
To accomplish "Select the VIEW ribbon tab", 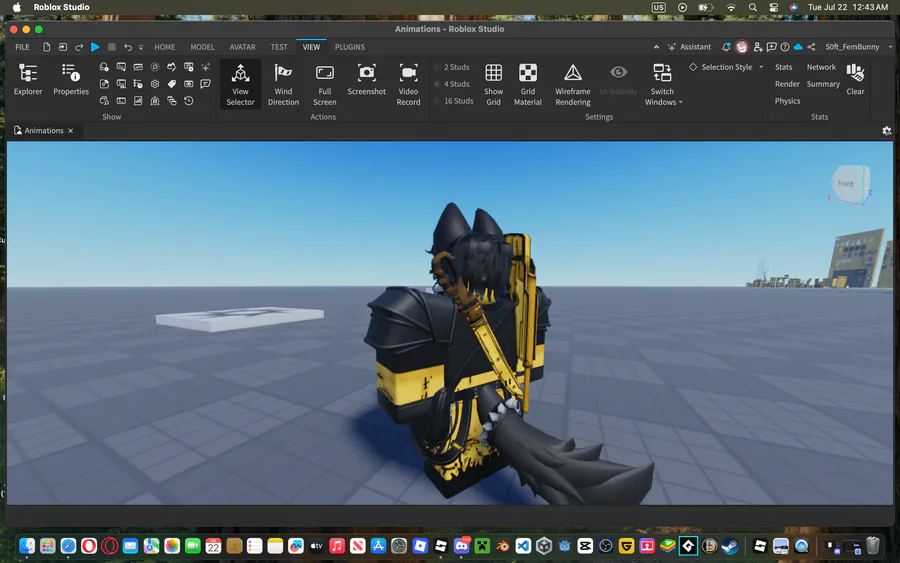I will click(311, 47).
